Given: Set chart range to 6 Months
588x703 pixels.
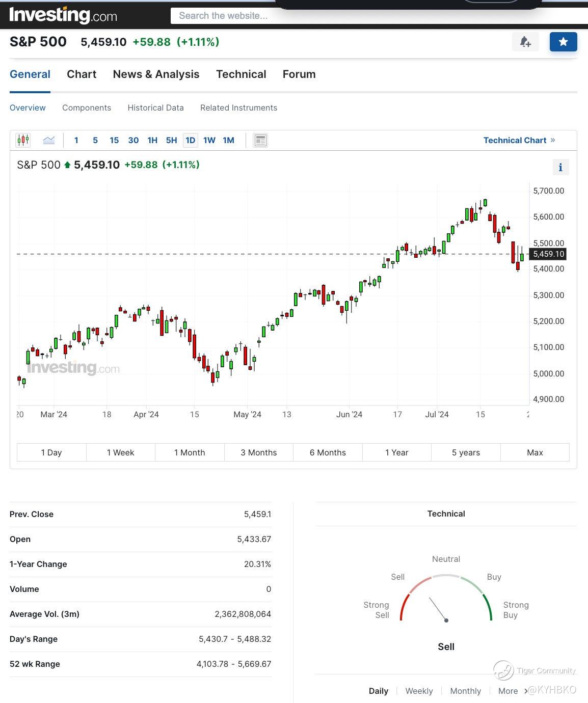Looking at the screenshot, I should 328,452.
